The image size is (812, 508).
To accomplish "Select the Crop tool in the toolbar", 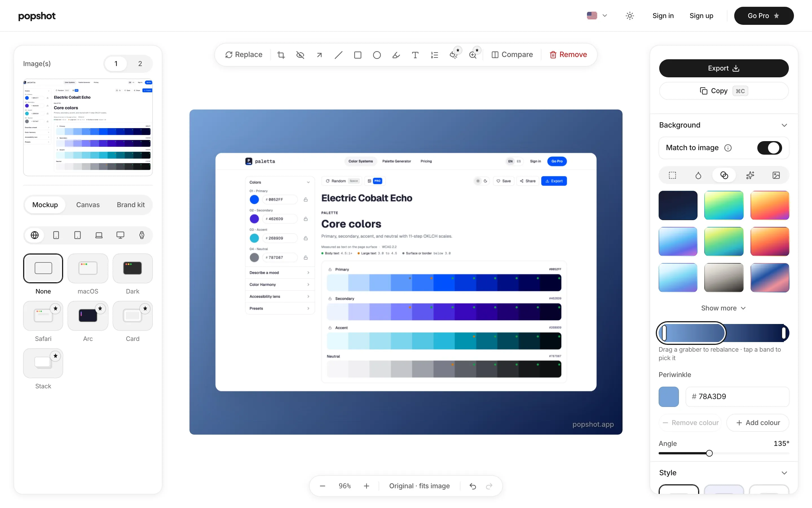I will coord(281,55).
